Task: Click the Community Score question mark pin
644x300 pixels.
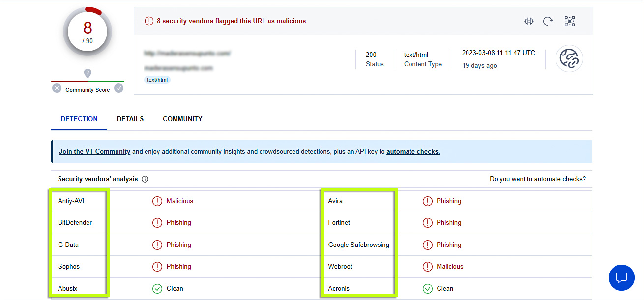Action: (88, 73)
